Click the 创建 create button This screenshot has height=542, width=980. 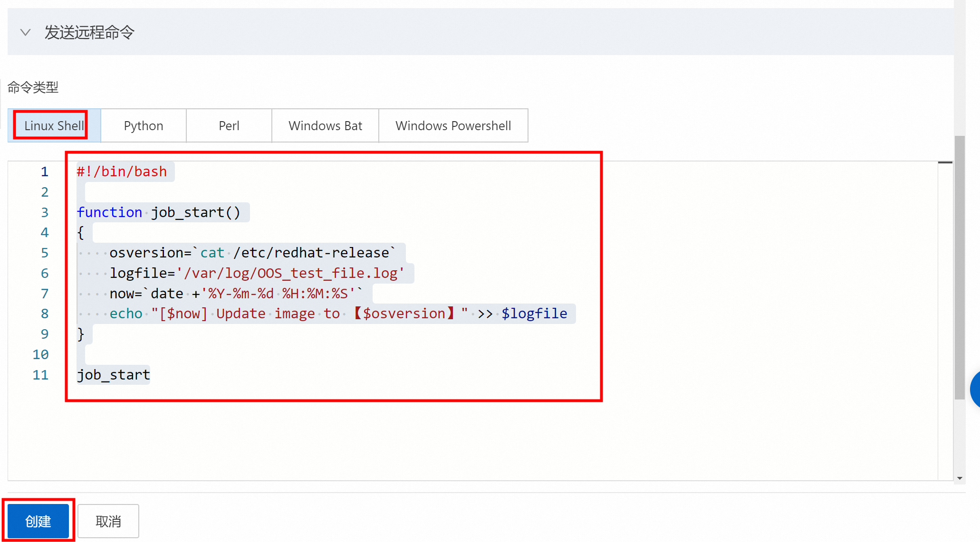38,521
